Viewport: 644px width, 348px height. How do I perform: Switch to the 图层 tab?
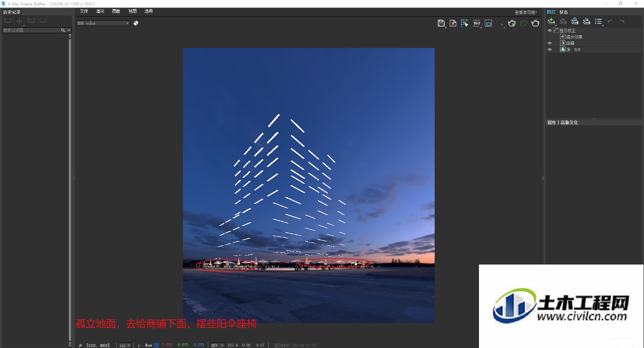pos(551,12)
